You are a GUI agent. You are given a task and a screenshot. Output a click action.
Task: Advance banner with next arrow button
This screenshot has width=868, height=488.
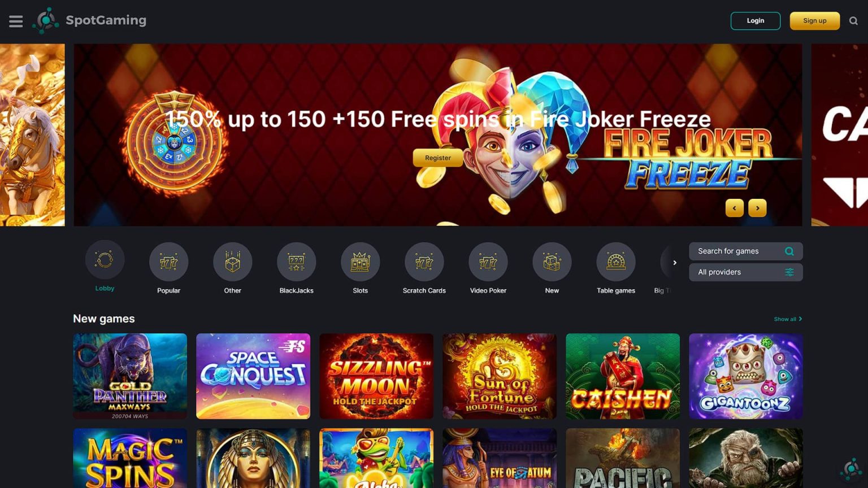(757, 208)
